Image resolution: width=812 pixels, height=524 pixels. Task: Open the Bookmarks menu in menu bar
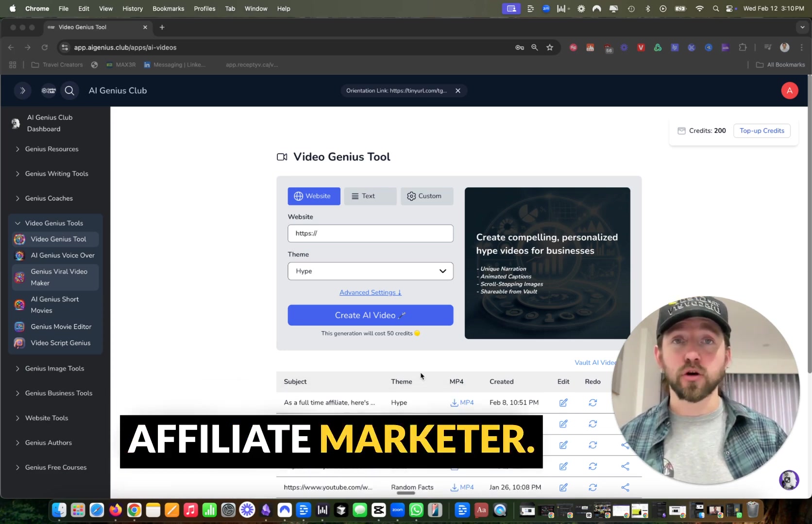(x=168, y=9)
